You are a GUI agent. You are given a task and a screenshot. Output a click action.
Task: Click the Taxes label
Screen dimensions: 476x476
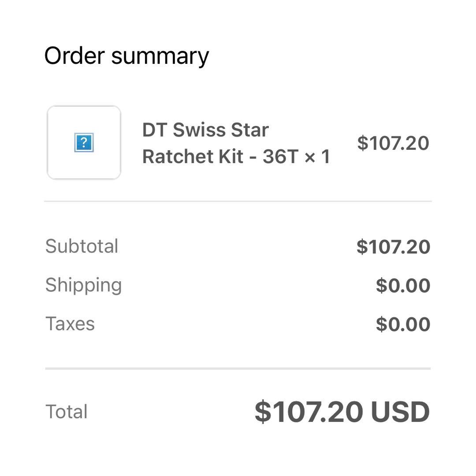click(70, 324)
